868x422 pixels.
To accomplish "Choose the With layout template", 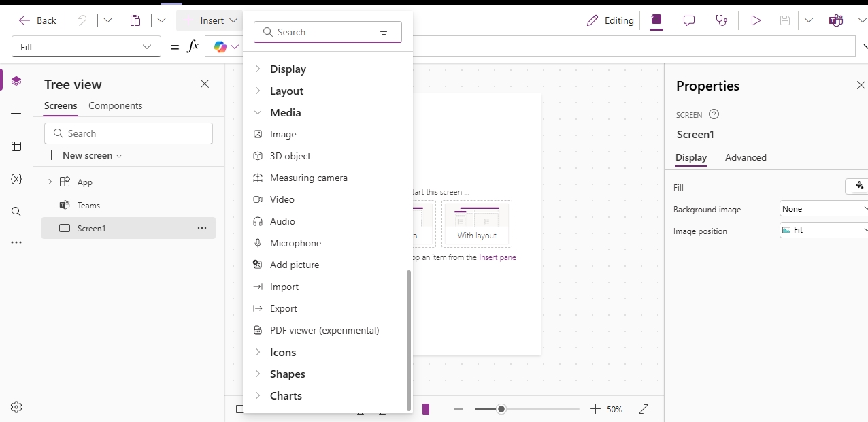I will pos(477,223).
